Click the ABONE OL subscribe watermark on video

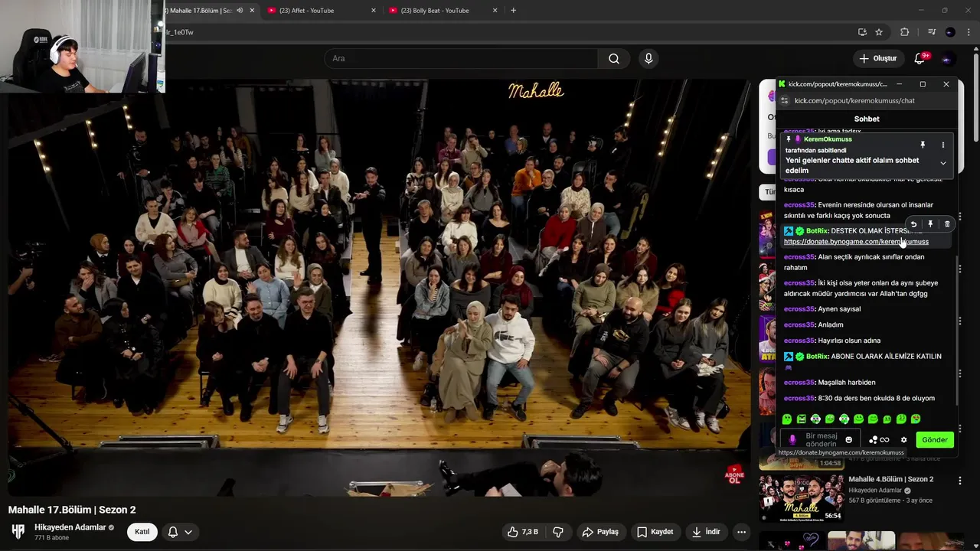click(734, 474)
